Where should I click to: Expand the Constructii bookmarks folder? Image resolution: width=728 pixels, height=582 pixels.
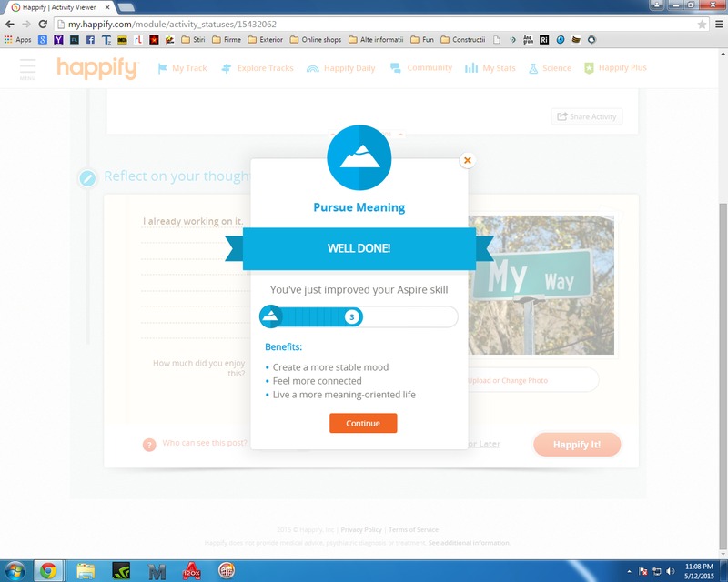pyautogui.click(x=463, y=40)
